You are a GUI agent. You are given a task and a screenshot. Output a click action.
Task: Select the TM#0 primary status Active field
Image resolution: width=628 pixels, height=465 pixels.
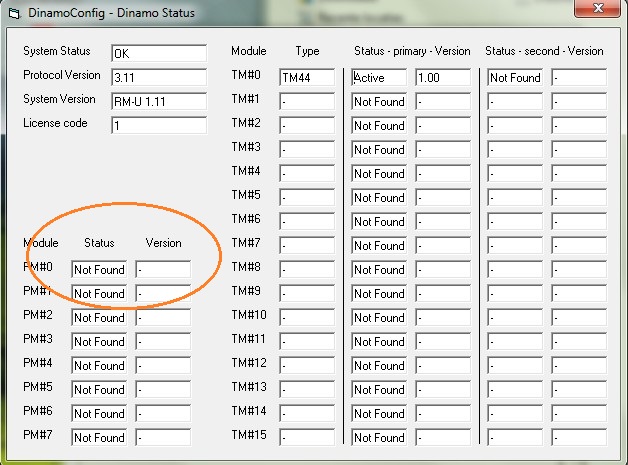[x=379, y=78]
